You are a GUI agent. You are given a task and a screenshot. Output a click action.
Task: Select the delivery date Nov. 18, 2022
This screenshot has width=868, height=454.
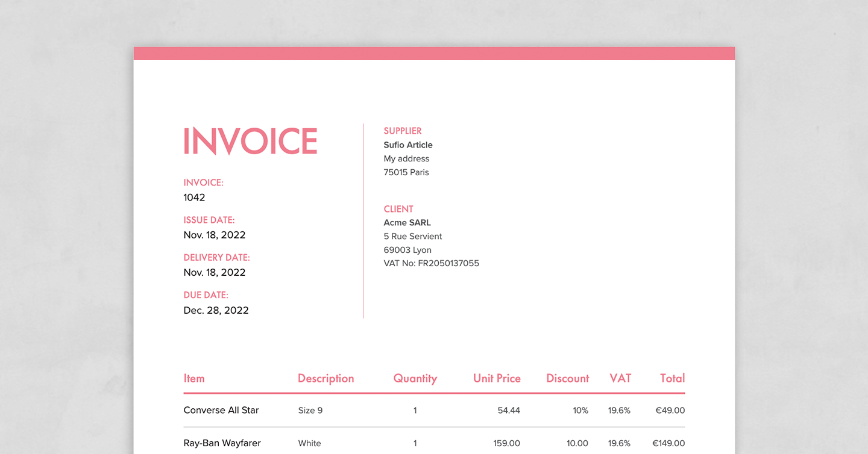[215, 272]
